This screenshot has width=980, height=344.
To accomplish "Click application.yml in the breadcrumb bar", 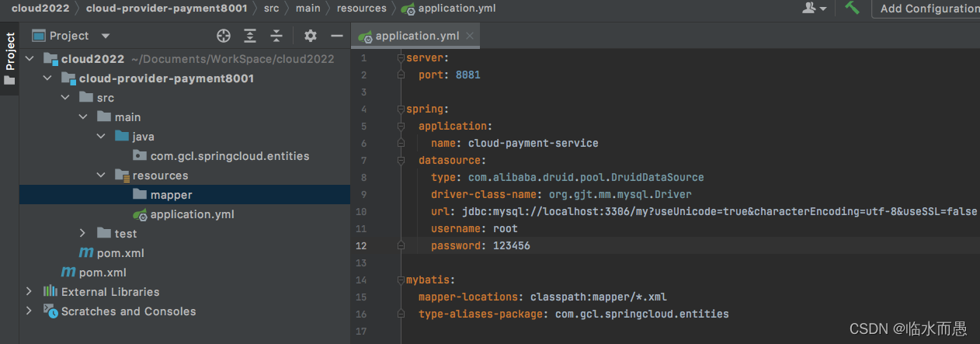I will click(448, 9).
